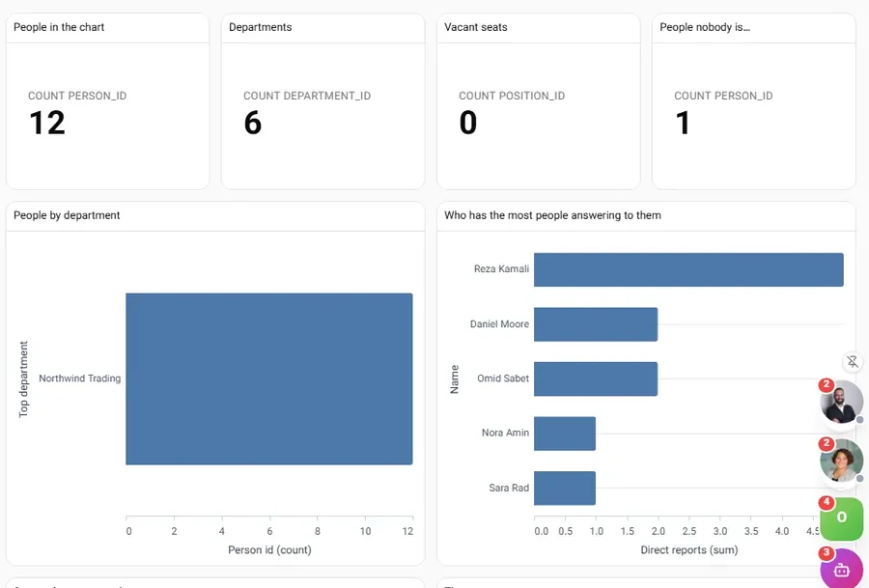Click the value 1 in 'People nobody is' card
This screenshot has width=869, height=588.
(683, 123)
